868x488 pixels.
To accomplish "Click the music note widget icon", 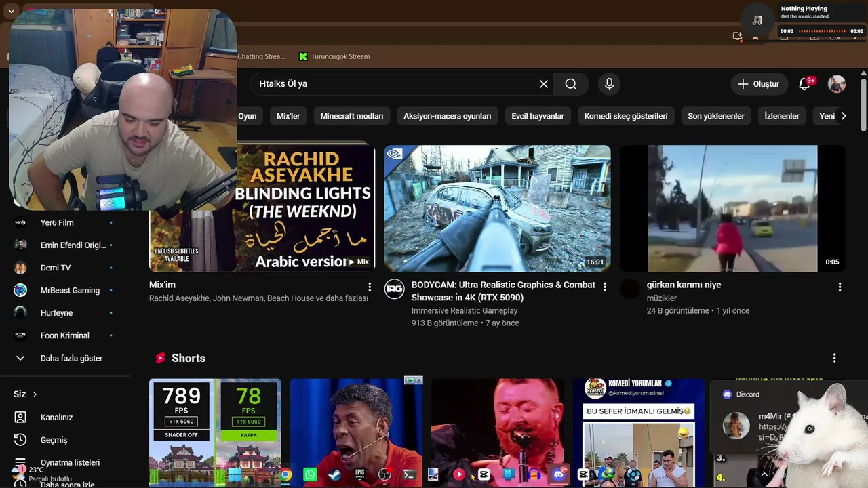I will click(x=757, y=20).
